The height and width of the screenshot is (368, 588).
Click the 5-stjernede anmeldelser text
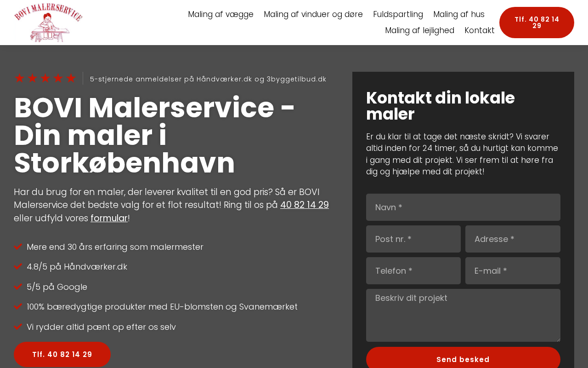(208, 79)
